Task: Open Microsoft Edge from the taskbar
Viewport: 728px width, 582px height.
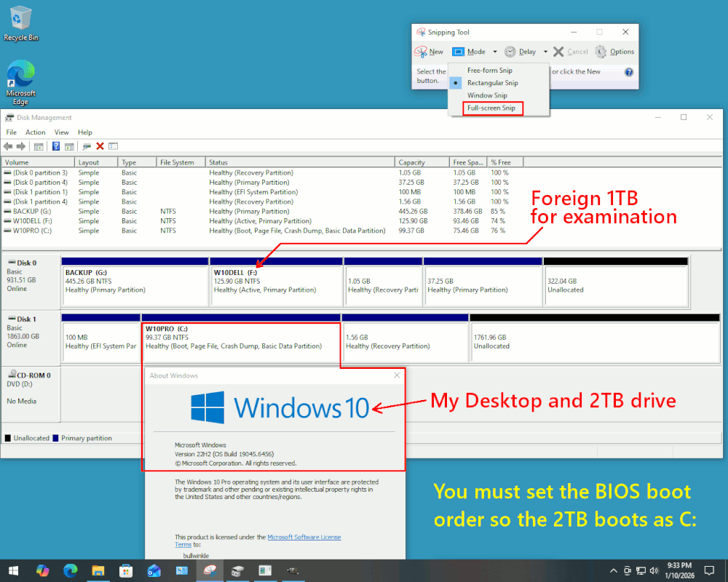Action: coord(70,571)
